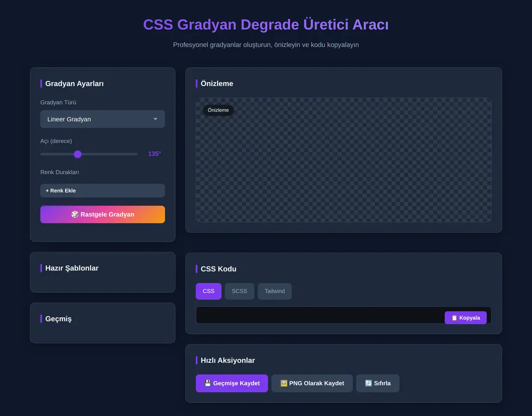Click the Önizleme badge in preview
The width and height of the screenshot is (532, 416).
point(218,110)
